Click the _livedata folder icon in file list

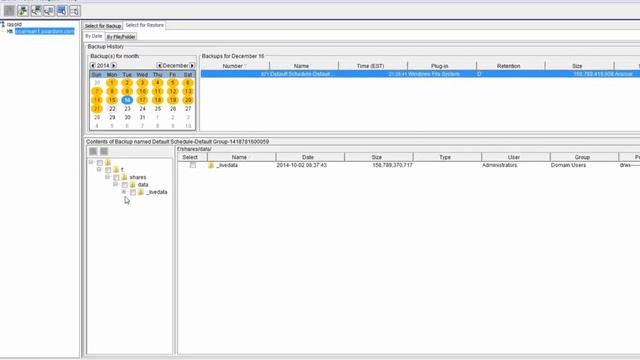[x=211, y=165]
